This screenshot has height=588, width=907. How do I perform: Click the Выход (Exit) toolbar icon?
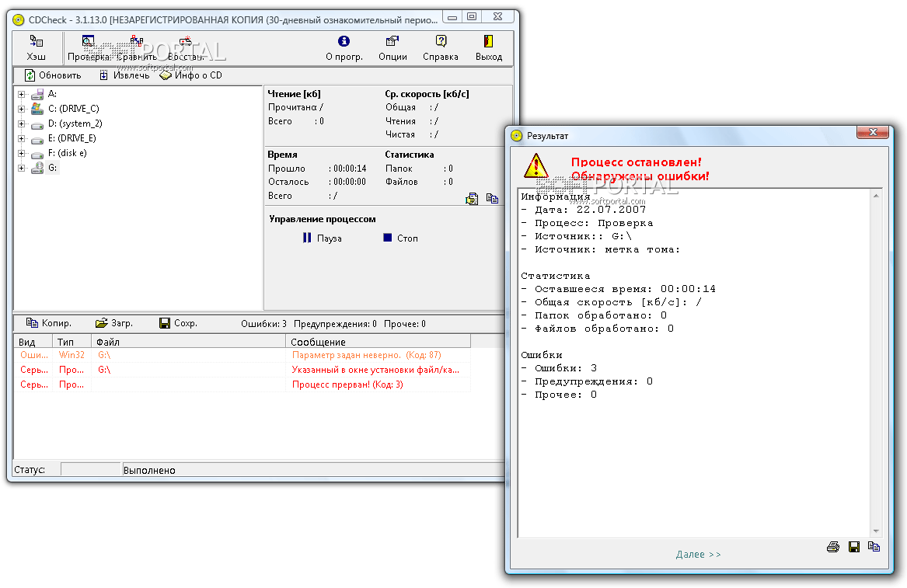point(489,47)
